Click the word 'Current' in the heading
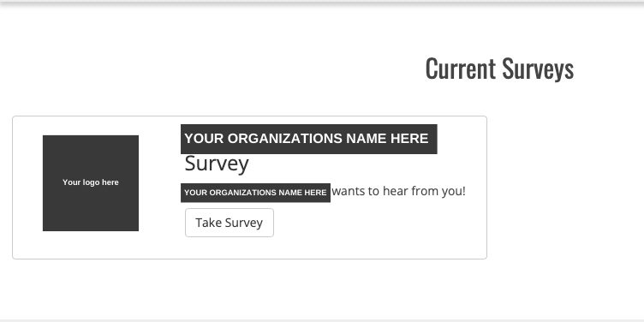Image resolution: width=644 pixels, height=322 pixels. point(460,69)
